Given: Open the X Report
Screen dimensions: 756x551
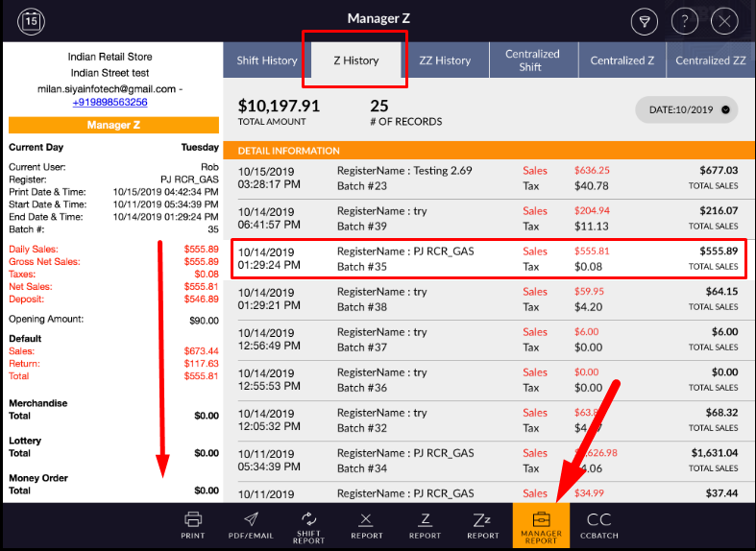Looking at the screenshot, I should tap(366, 525).
